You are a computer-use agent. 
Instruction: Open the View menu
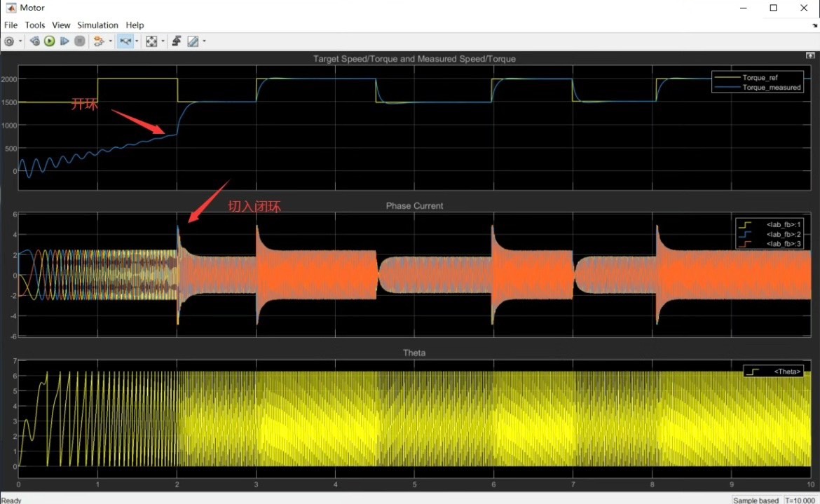(61, 25)
